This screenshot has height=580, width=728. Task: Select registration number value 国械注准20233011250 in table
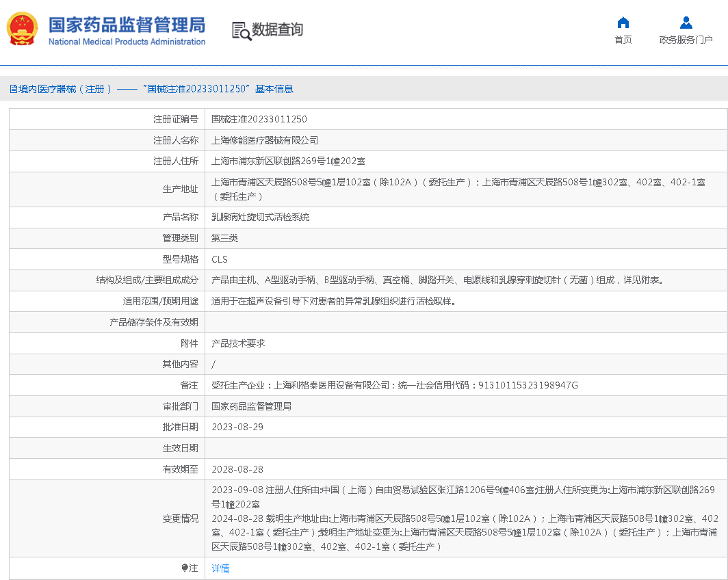click(x=259, y=119)
